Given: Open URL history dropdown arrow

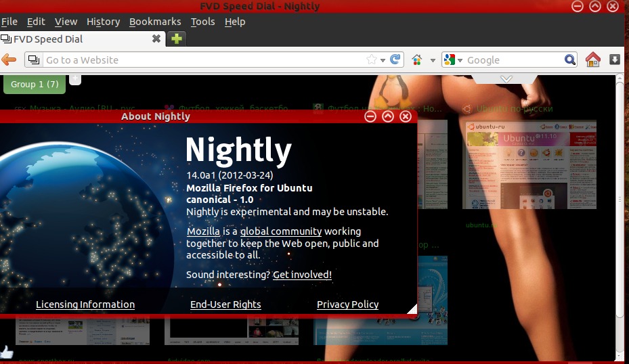Looking at the screenshot, I should (x=383, y=60).
